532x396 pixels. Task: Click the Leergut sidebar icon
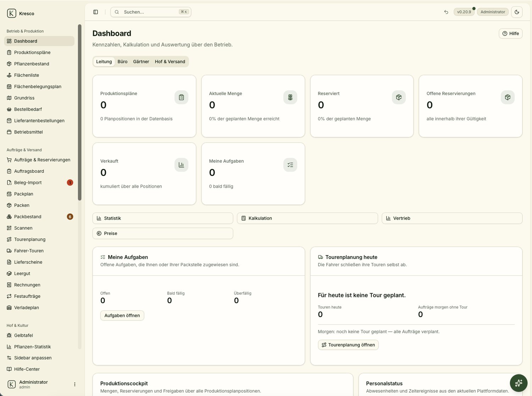9,274
